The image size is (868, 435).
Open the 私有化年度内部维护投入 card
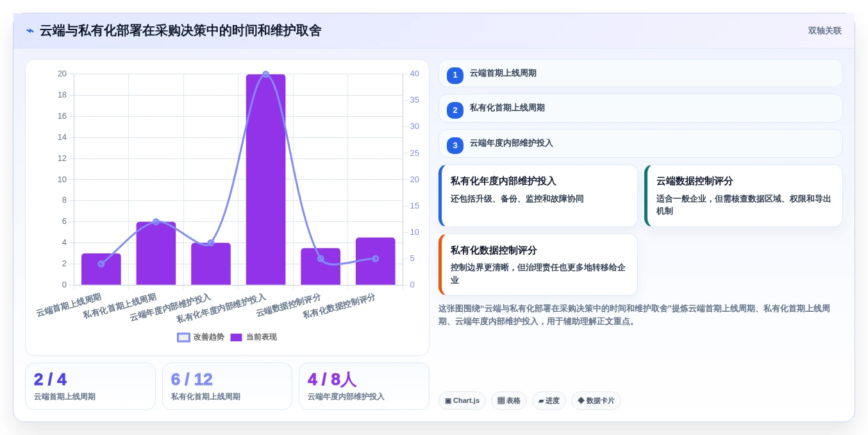coord(538,196)
